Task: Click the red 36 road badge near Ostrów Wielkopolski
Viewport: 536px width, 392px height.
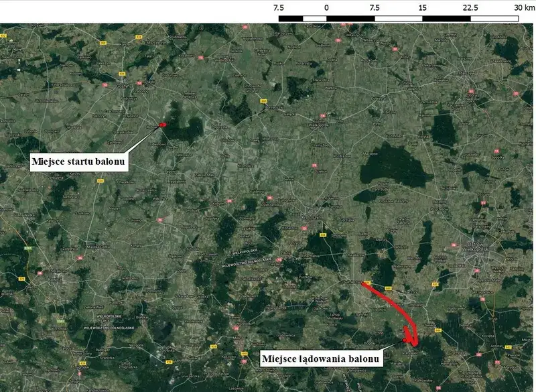Action: 454,244
